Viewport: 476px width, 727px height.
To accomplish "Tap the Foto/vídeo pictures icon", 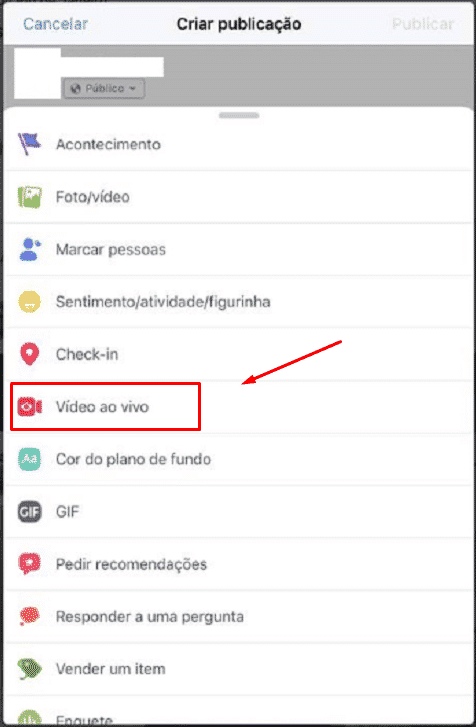I will pos(29,197).
